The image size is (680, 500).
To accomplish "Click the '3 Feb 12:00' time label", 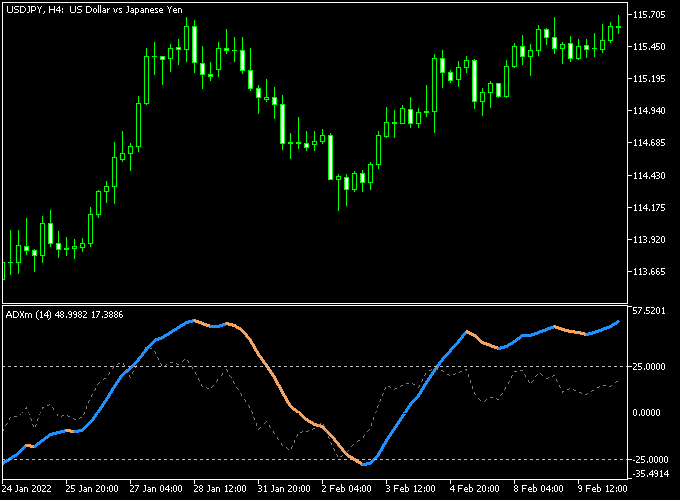I will click(410, 489).
